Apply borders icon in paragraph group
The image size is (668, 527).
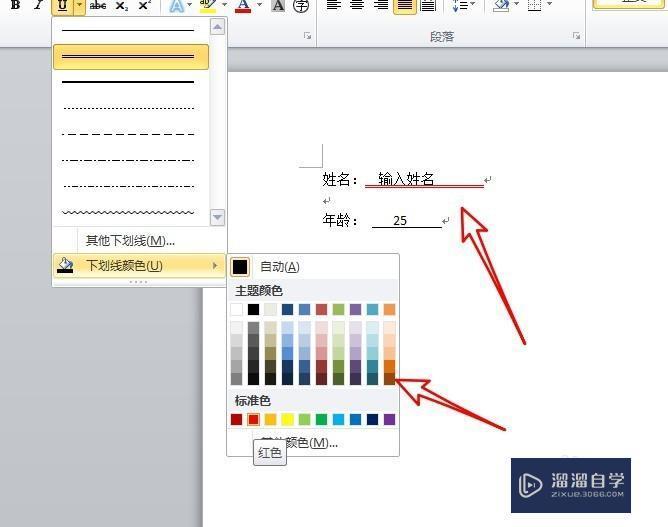[535, 6]
